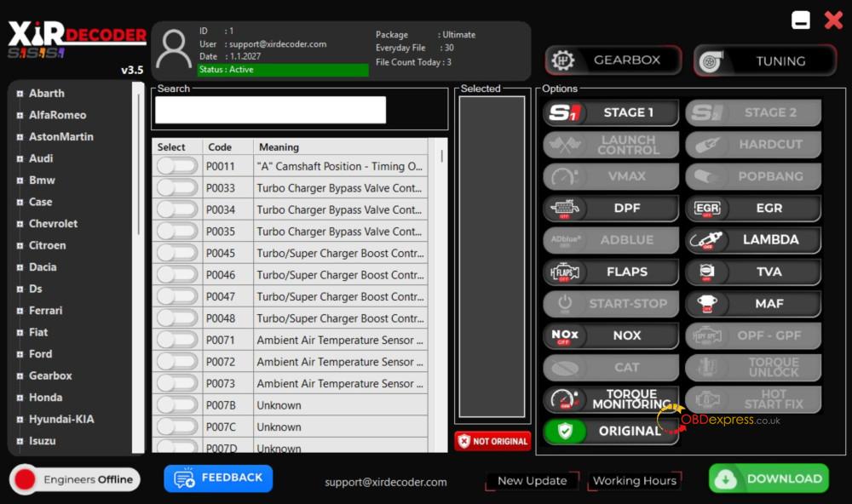
Task: Select AstonMartin in the brand list
Action: (61, 137)
